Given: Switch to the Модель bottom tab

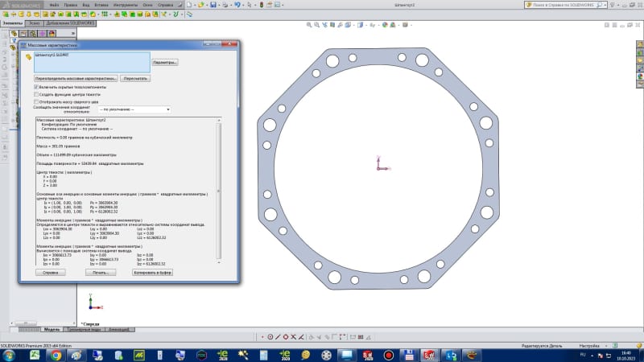Looking at the screenshot, I should point(52,330).
